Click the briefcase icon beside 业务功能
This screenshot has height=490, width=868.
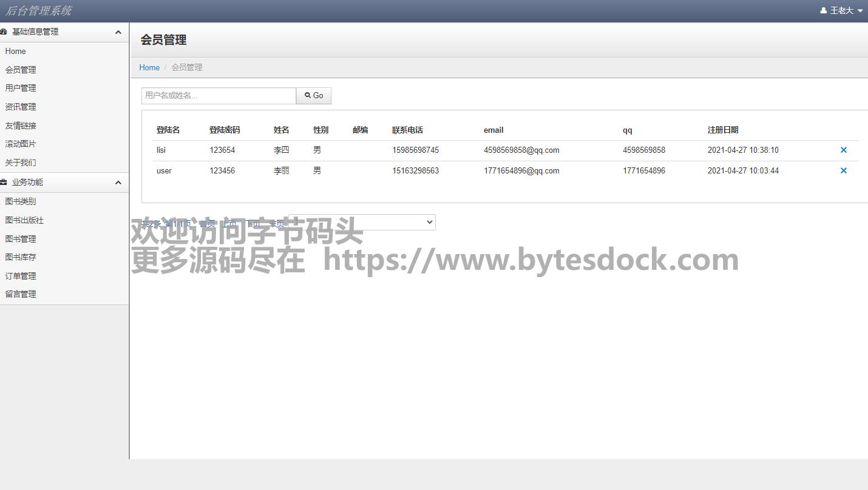coord(4,183)
